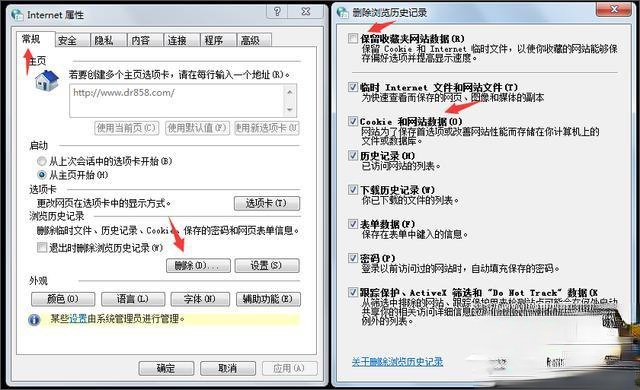The image size is (640, 390).
Task: Click 使用当前页 button
Action: pyautogui.click(x=127, y=128)
